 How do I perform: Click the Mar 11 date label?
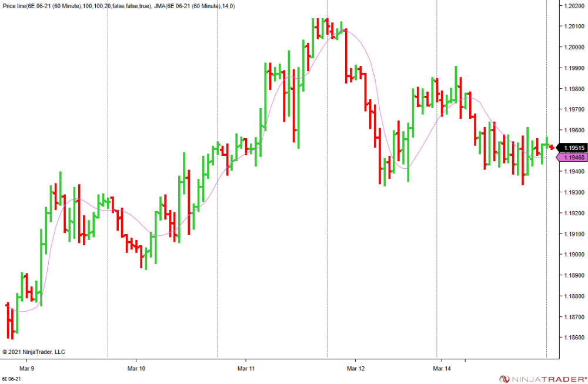(x=246, y=369)
